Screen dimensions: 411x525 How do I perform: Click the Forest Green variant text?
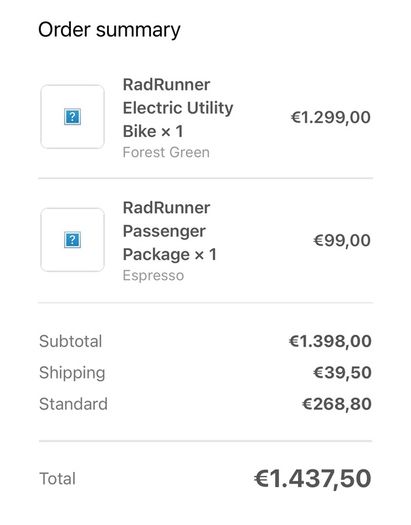tap(166, 152)
